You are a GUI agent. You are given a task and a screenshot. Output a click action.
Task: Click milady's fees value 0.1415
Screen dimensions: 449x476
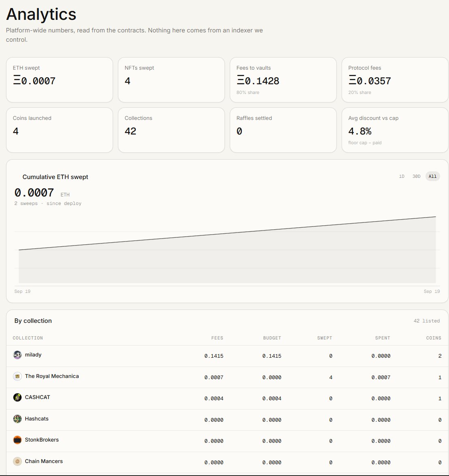[x=214, y=356]
